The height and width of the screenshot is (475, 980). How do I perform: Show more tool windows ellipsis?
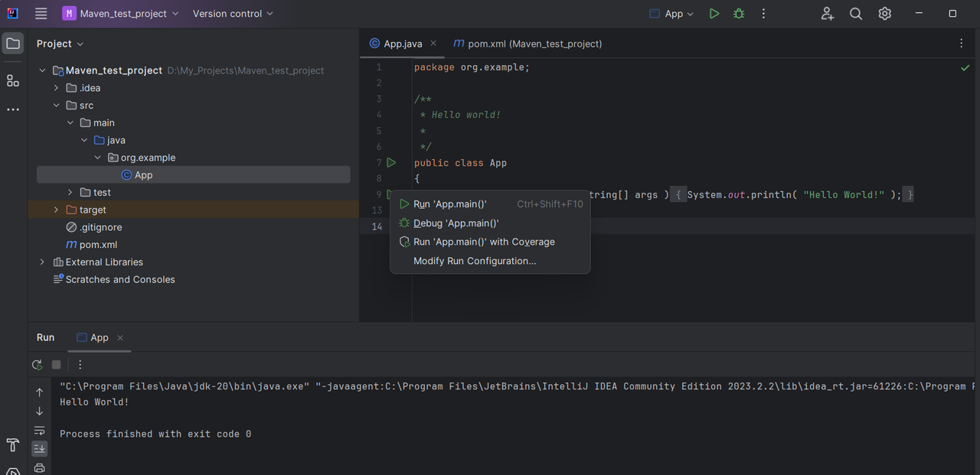[13, 109]
